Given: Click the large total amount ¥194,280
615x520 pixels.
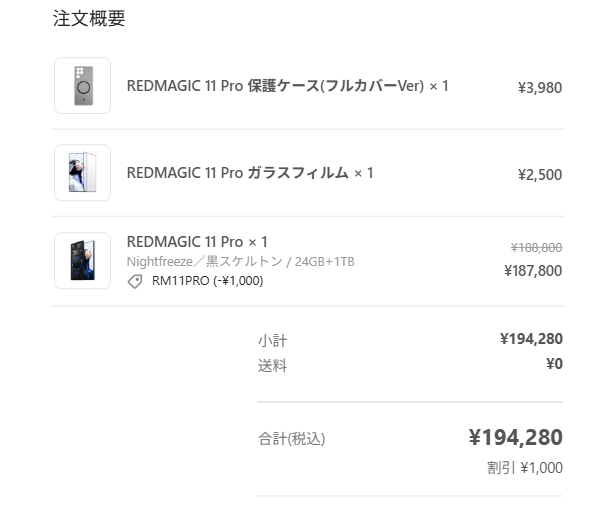Looking at the screenshot, I should coord(515,437).
